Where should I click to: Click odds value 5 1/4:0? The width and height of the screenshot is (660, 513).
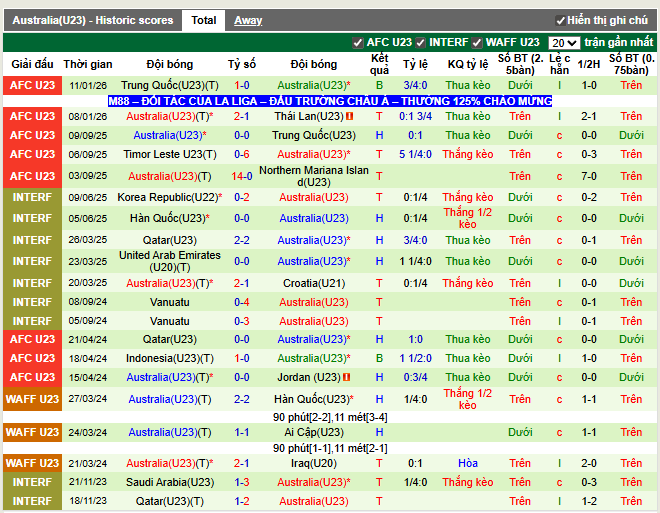[x=415, y=154]
